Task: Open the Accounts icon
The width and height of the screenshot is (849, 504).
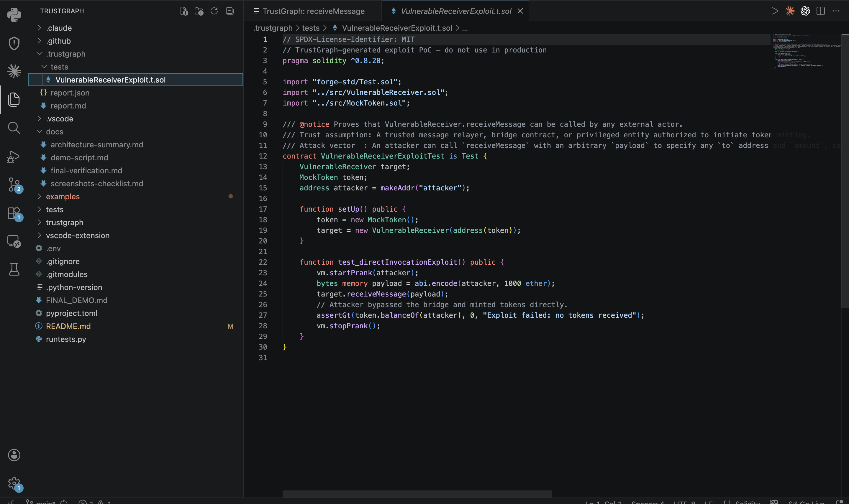Action: [14, 455]
